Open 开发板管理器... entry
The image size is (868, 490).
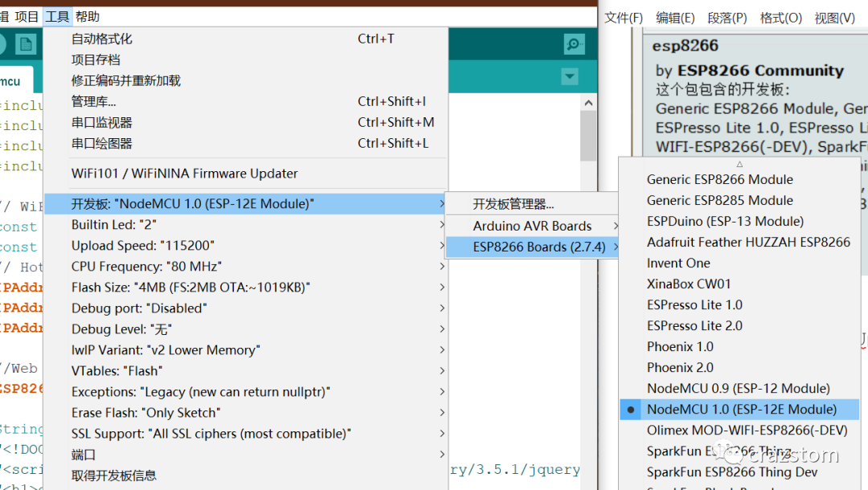coord(513,204)
